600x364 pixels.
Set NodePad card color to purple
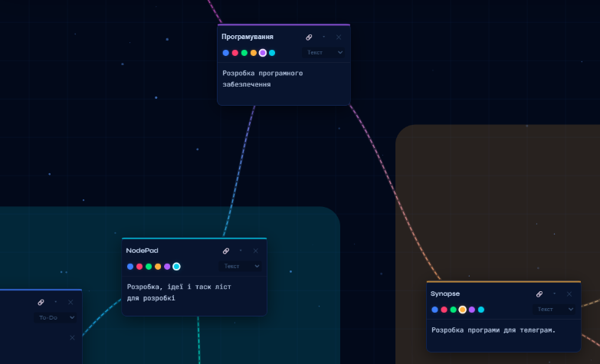click(167, 267)
